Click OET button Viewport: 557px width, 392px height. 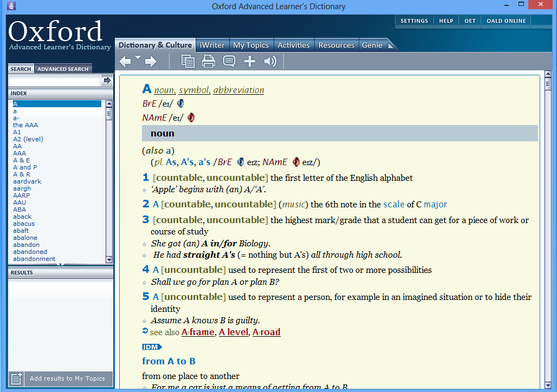[x=470, y=21]
